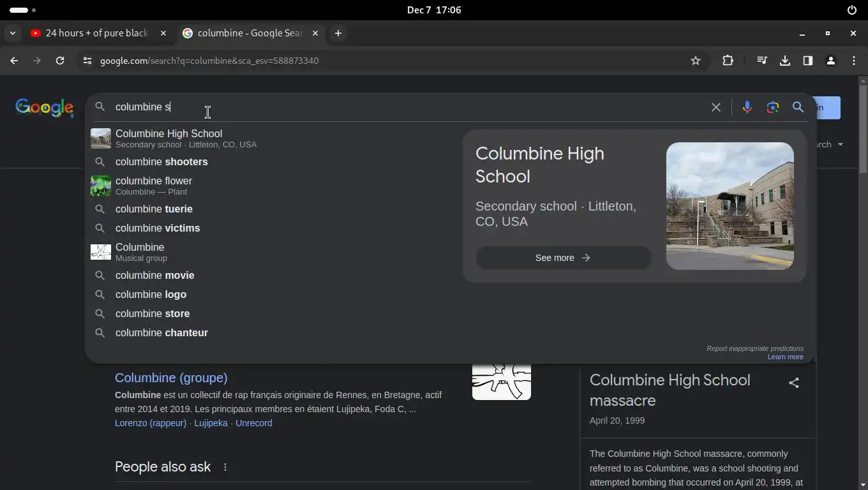Click the page vertical scrollbar

863,130
